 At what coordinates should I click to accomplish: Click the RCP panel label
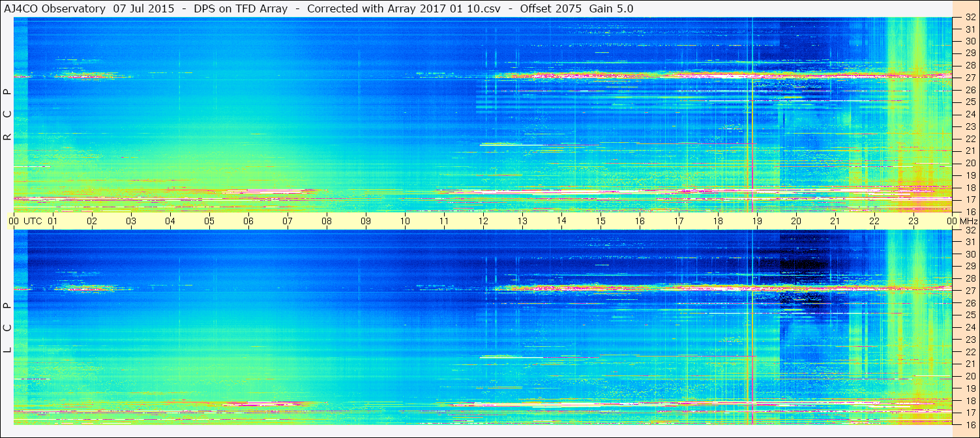8,115
